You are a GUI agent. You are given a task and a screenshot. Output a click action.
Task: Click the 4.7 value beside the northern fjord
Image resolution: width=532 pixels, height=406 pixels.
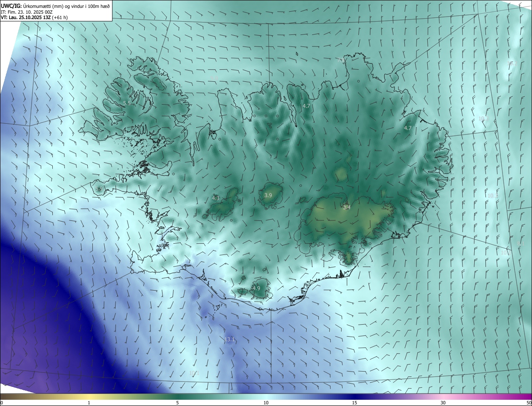(306, 106)
